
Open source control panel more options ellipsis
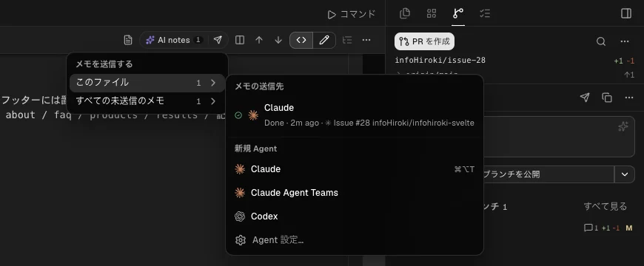625,41
